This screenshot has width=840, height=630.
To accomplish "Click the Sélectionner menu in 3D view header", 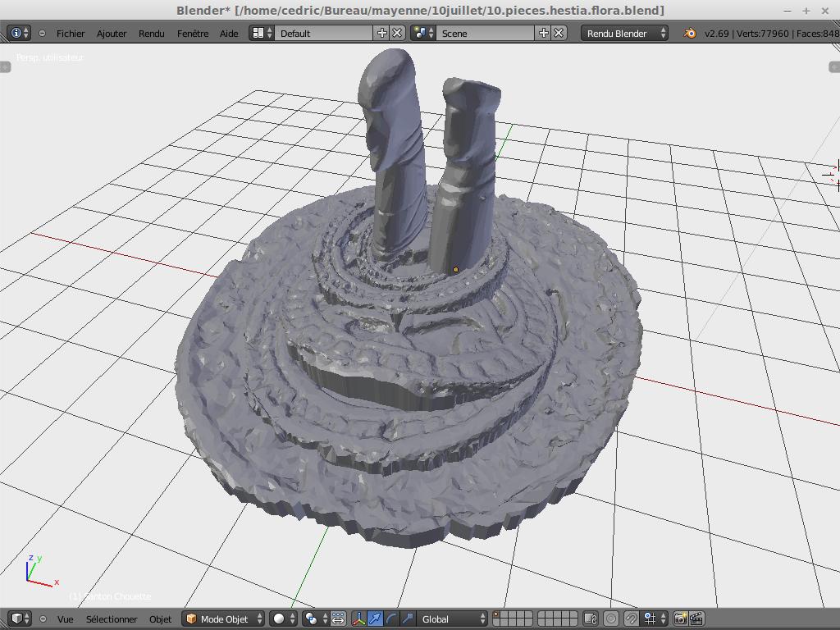I will pos(112,619).
